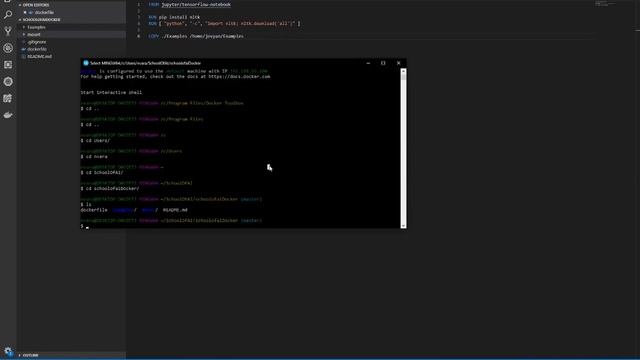
Task: Click the COPY ./Examples line in editor
Action: (196, 36)
